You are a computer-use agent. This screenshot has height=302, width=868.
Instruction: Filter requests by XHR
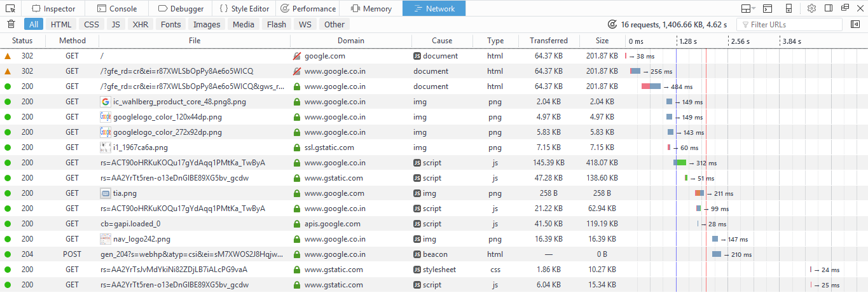(141, 24)
